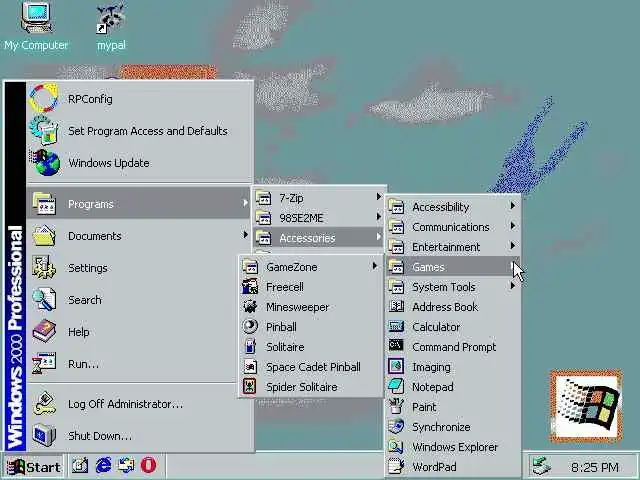This screenshot has height=480, width=640.
Task: Select Minesweeper from Games menu
Action: [x=310, y=307]
